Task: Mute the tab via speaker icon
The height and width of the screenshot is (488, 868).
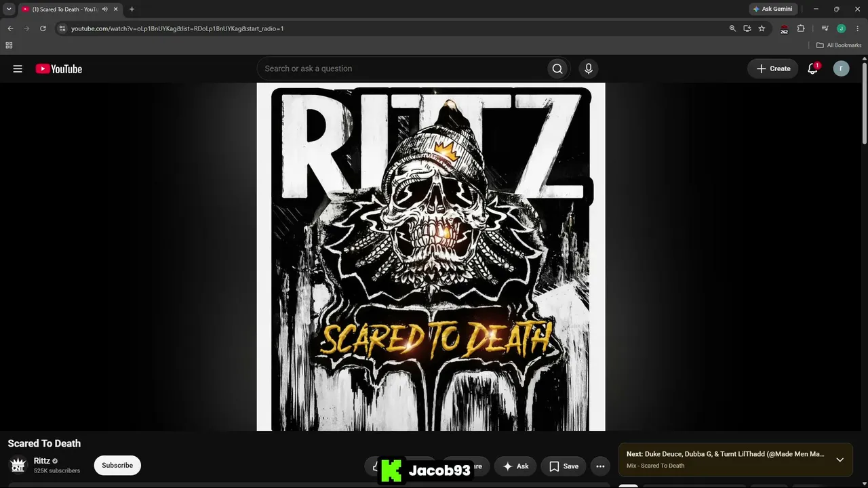Action: point(104,9)
